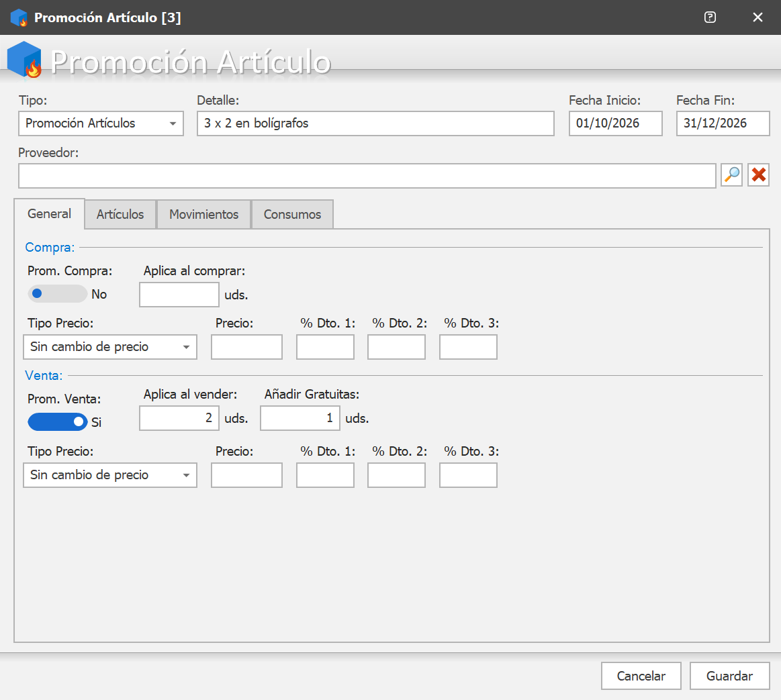Click the magnifier icon to search Proveedor
Image resolution: width=781 pixels, height=700 pixels.
coord(732,174)
